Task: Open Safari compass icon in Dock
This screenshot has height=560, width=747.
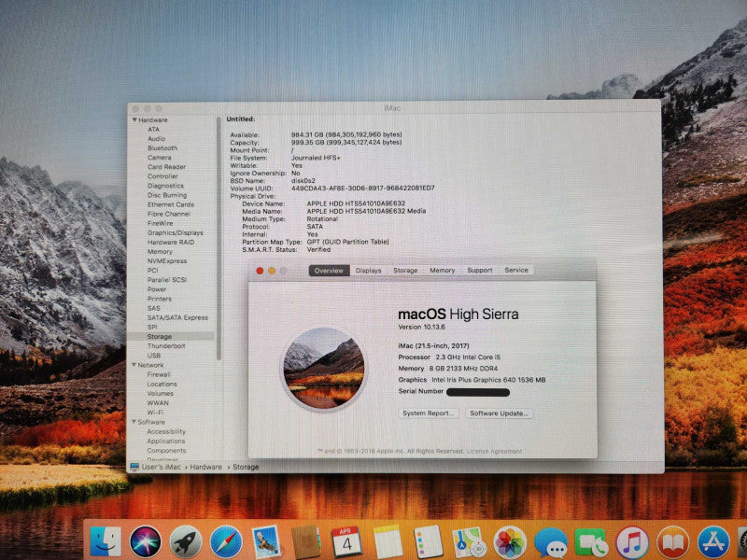Action: pos(226,541)
